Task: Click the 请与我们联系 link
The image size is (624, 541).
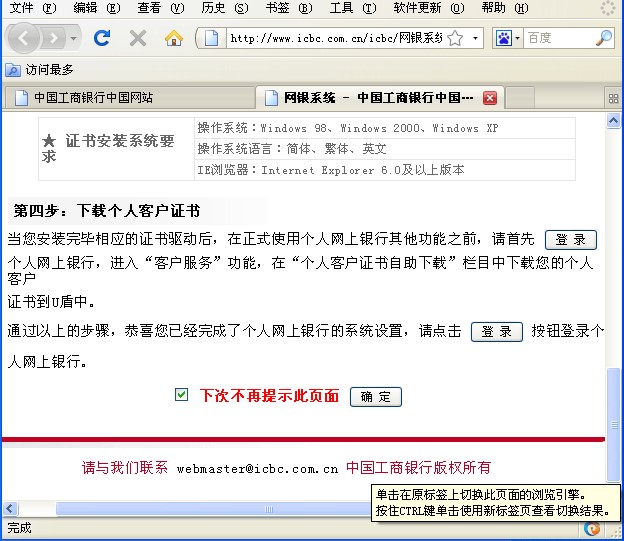Action: point(125,467)
